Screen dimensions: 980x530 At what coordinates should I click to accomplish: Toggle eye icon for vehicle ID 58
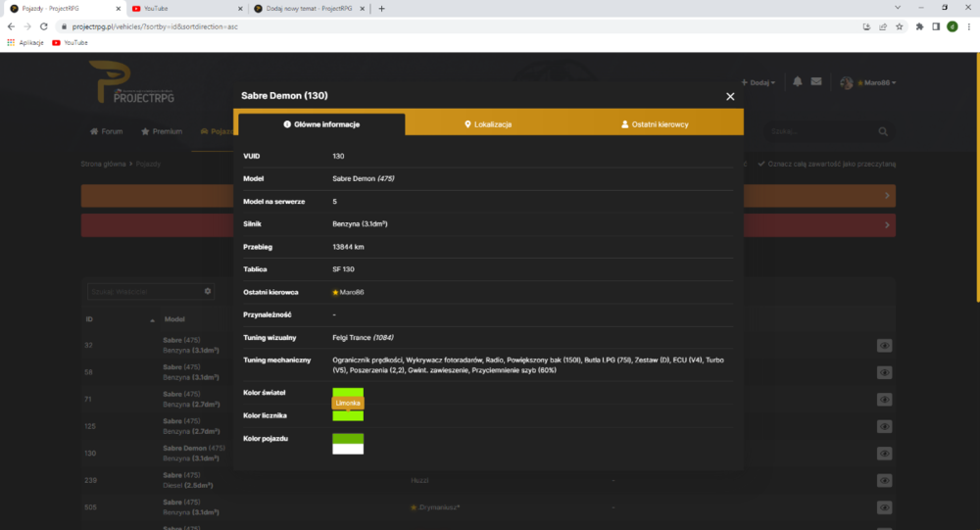[884, 372]
